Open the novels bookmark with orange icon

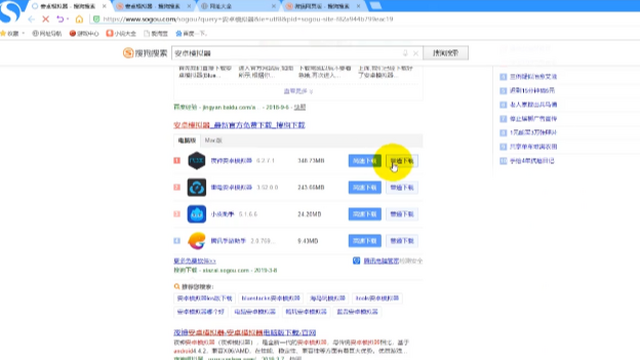click(121, 33)
